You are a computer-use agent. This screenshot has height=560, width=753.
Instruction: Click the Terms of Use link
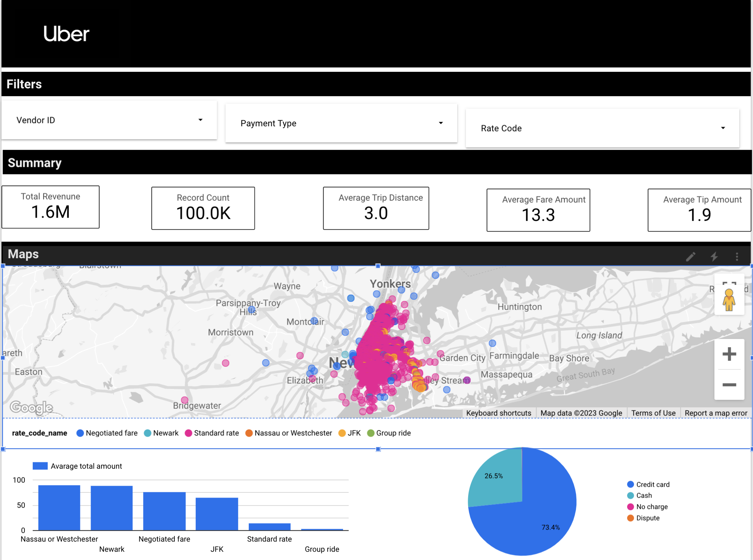coord(653,413)
